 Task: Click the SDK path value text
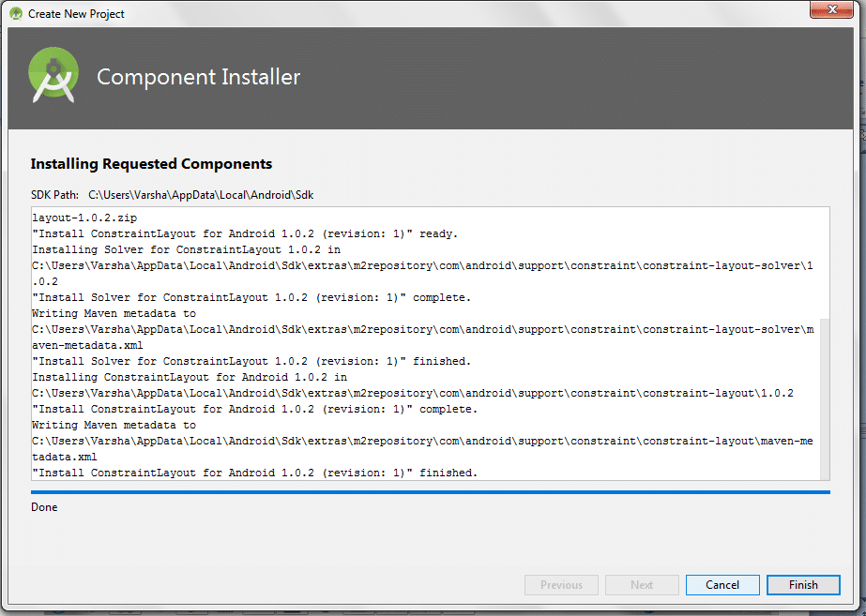[x=201, y=195]
